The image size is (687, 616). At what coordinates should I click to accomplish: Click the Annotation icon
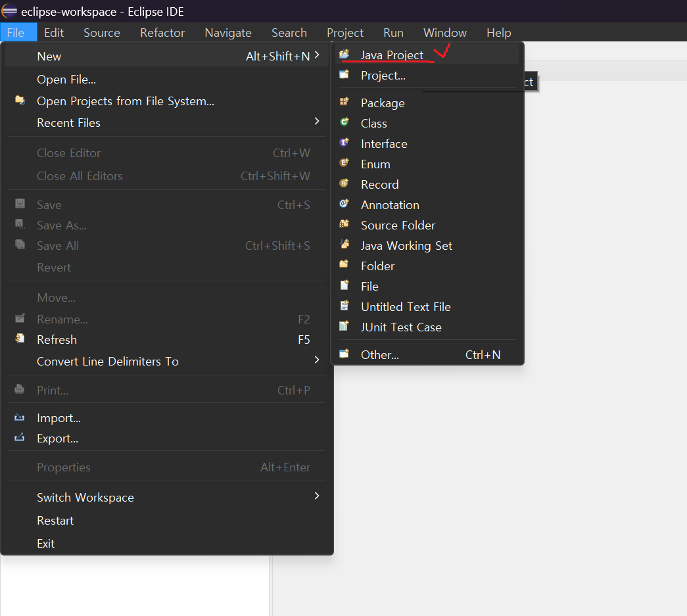point(344,203)
